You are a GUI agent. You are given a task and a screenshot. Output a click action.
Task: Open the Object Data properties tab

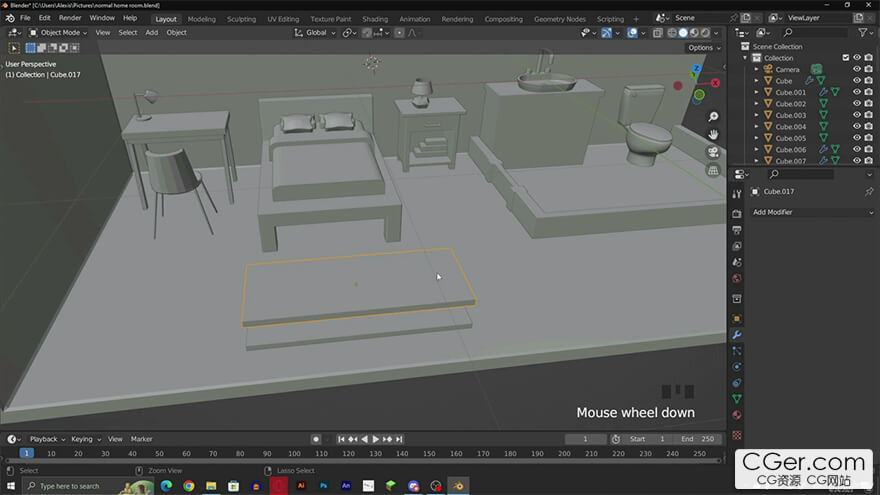coord(737,398)
